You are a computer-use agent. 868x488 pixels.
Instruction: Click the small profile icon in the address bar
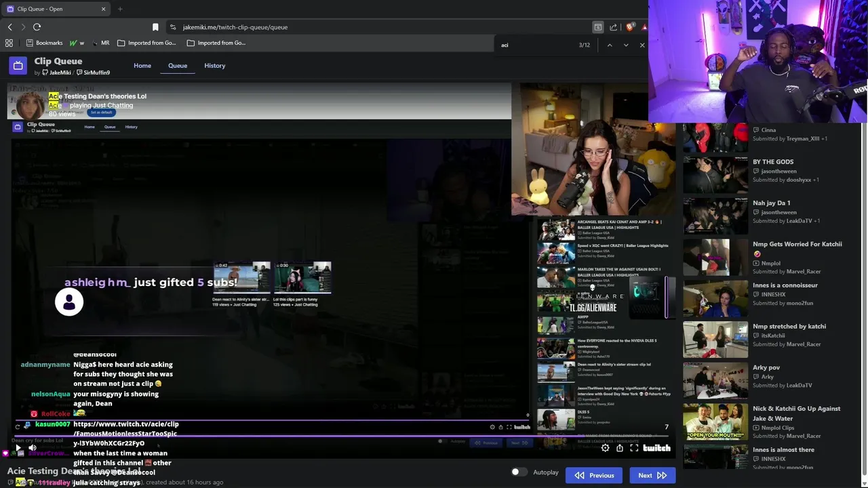tap(598, 27)
